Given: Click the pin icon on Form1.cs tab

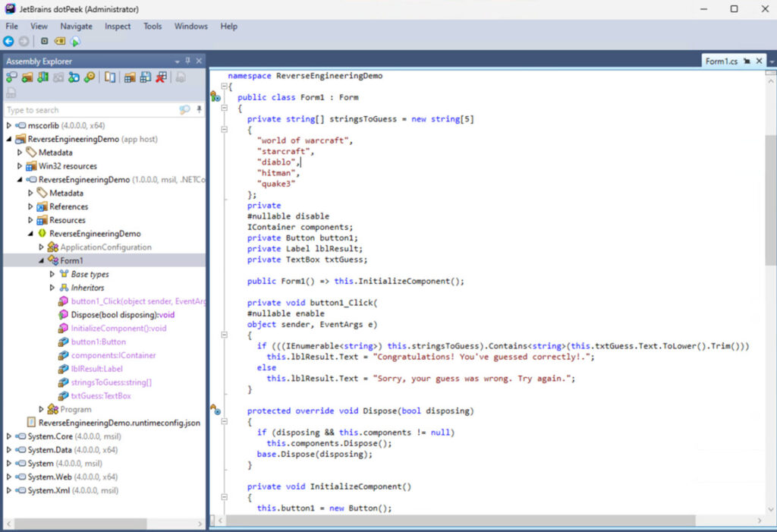Looking at the screenshot, I should coord(747,61).
